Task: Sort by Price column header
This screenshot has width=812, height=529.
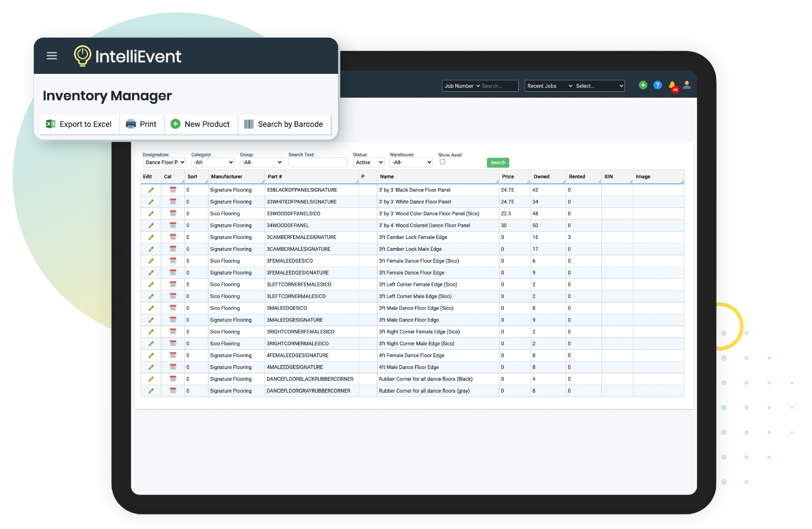Action: tap(515, 176)
